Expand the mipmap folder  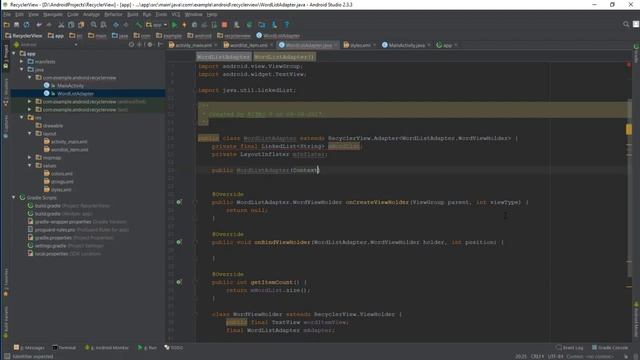(30, 158)
